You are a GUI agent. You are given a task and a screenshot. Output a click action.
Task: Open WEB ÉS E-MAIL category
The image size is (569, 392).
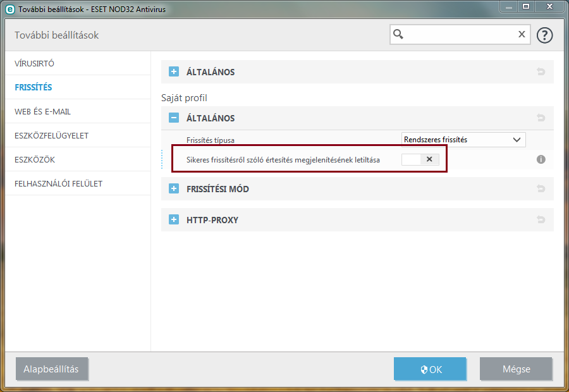coord(78,111)
